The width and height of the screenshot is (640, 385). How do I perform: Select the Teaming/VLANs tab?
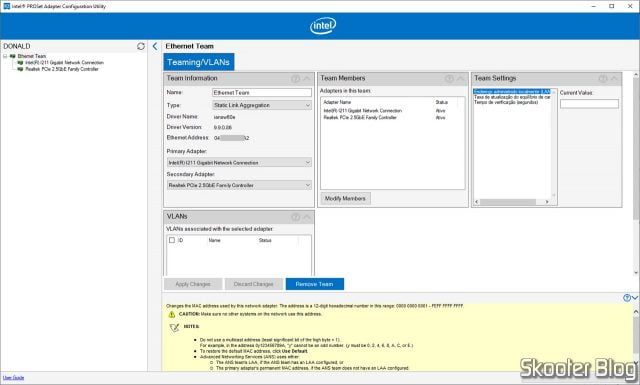(x=199, y=62)
